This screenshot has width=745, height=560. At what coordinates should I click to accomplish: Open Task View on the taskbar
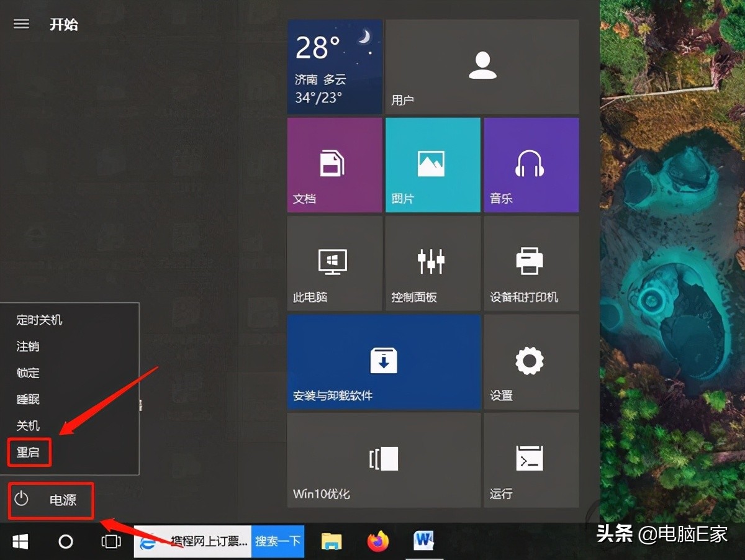pos(110,541)
